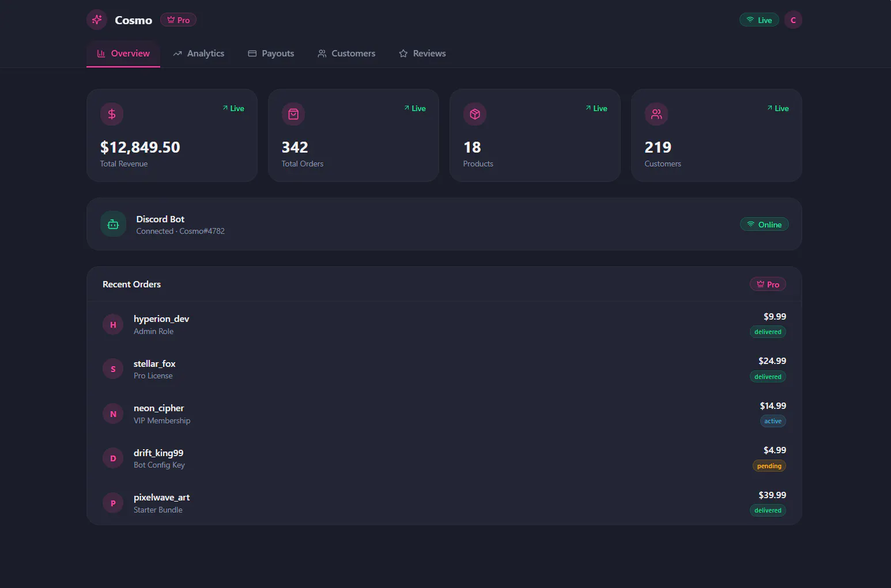Screen dimensions: 891x588
Task: Click the VIP Membership product label
Action: 162,420
